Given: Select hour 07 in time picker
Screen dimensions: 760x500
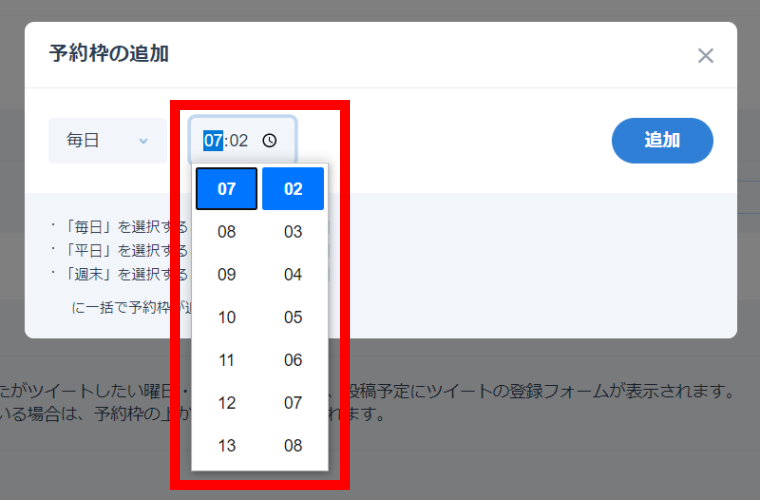Looking at the screenshot, I should pos(227,189).
